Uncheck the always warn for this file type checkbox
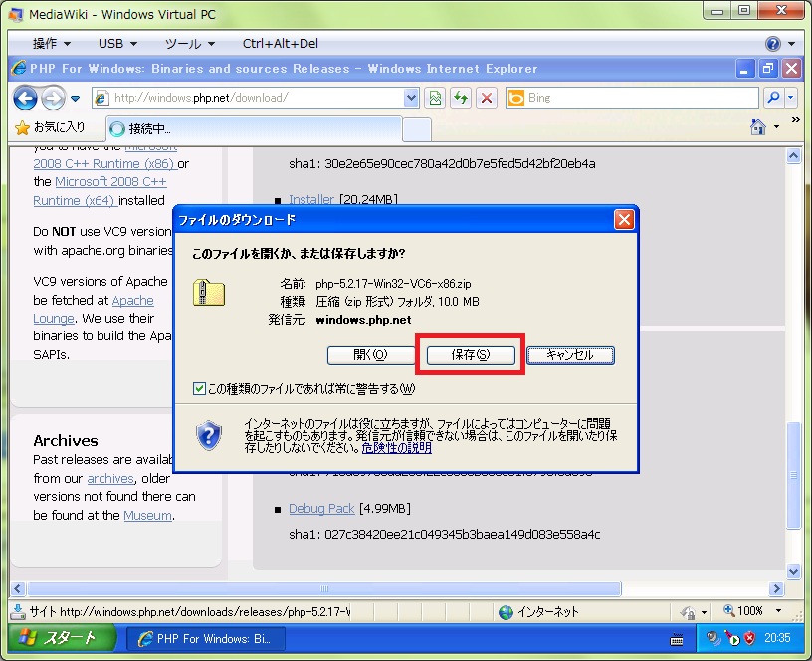This screenshot has height=661, width=812. 200,388
